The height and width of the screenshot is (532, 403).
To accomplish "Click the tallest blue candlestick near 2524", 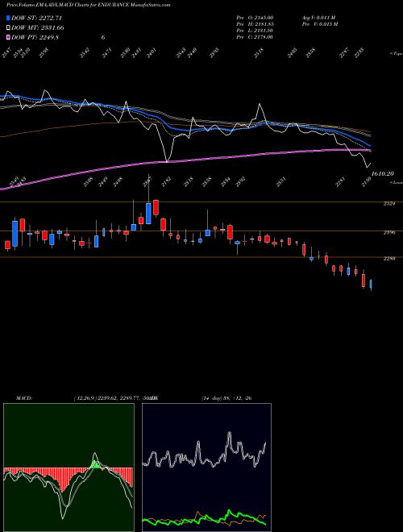I will [x=148, y=214].
